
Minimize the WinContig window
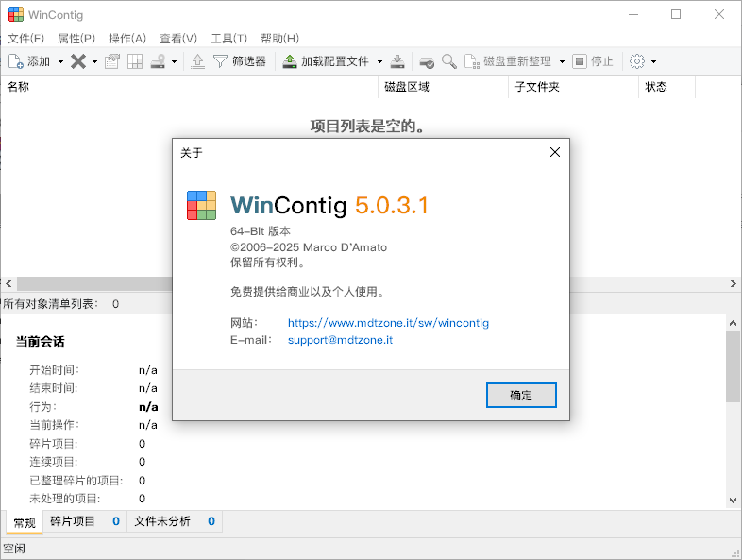(633, 15)
